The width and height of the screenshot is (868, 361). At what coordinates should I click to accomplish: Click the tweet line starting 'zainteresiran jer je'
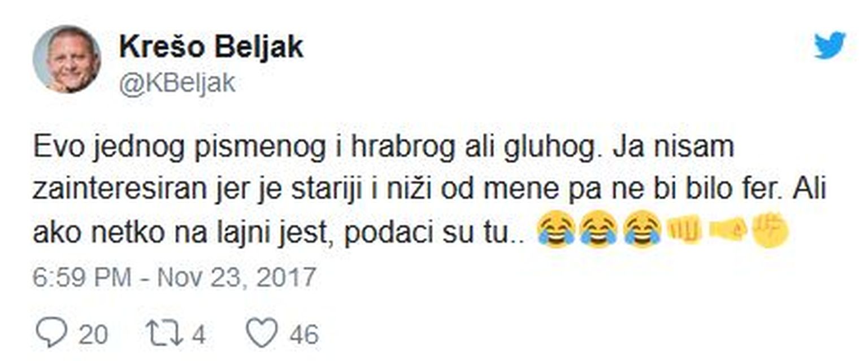point(429,188)
